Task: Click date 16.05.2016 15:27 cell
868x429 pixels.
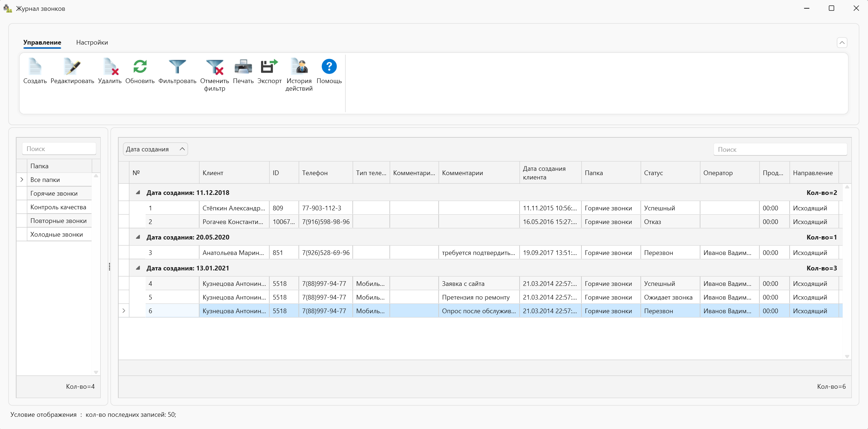Action: click(550, 222)
